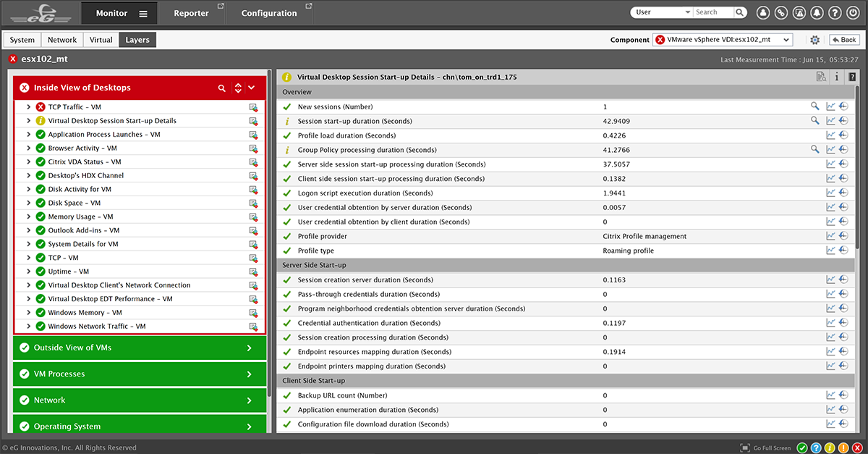Click blue unknown state filter icon in footer

816,447
